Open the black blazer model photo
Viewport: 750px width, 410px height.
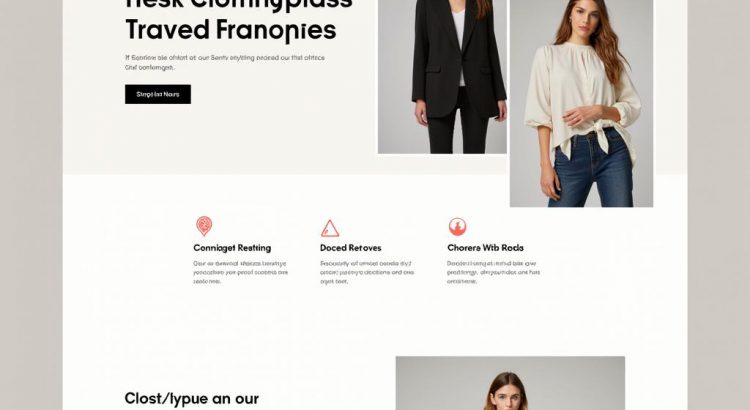click(x=442, y=77)
